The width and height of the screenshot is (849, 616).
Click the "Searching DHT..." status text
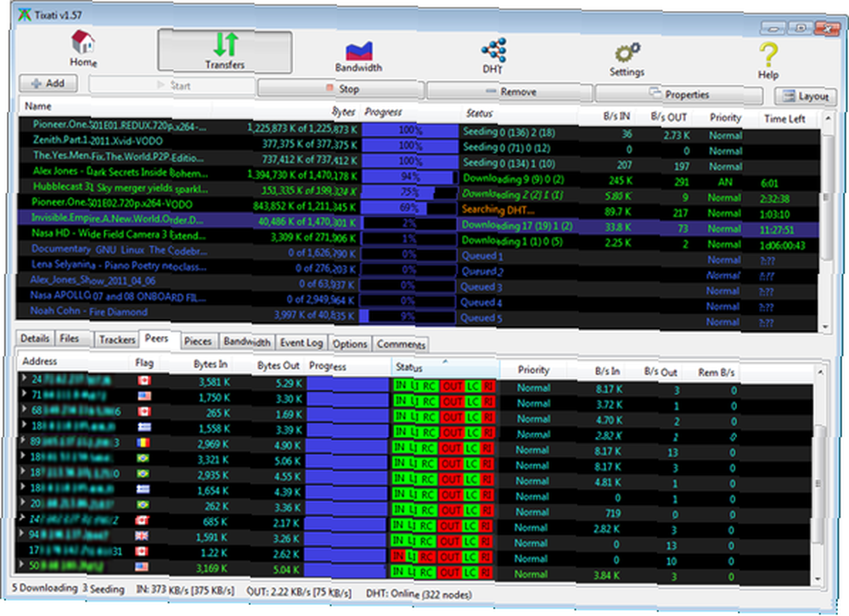tap(498, 210)
